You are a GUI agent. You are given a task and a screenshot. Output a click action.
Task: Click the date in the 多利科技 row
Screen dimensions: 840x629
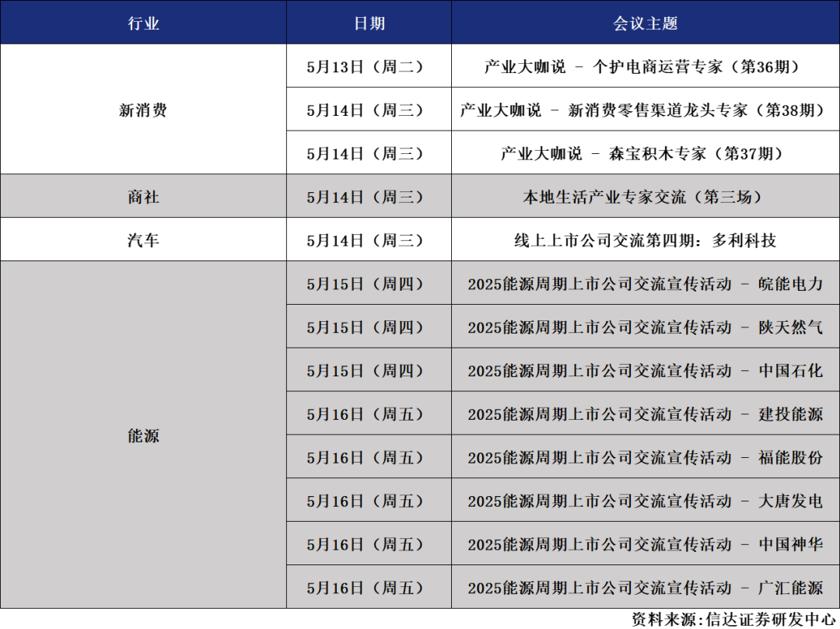coord(369,239)
